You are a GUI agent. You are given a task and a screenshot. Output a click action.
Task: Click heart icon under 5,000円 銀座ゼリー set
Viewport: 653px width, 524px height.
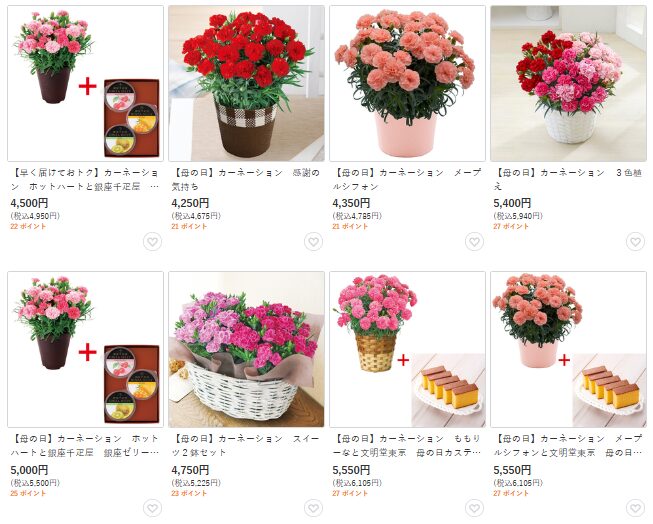pos(152,508)
